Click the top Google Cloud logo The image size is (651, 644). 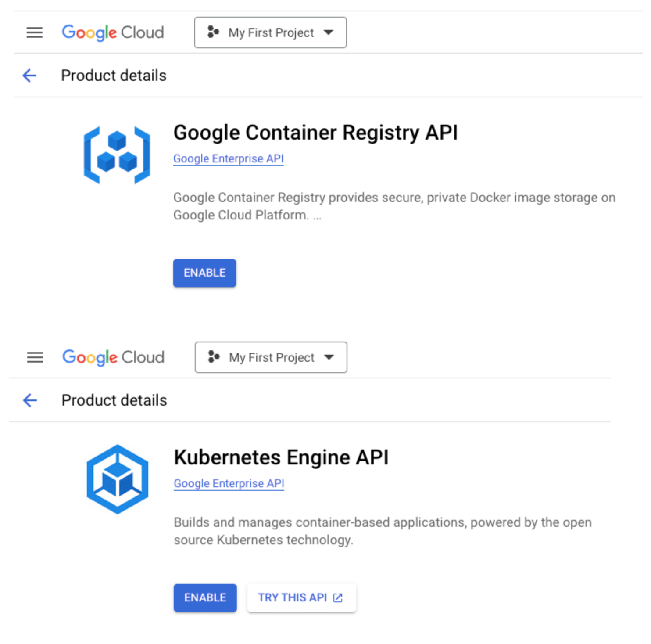click(x=113, y=32)
